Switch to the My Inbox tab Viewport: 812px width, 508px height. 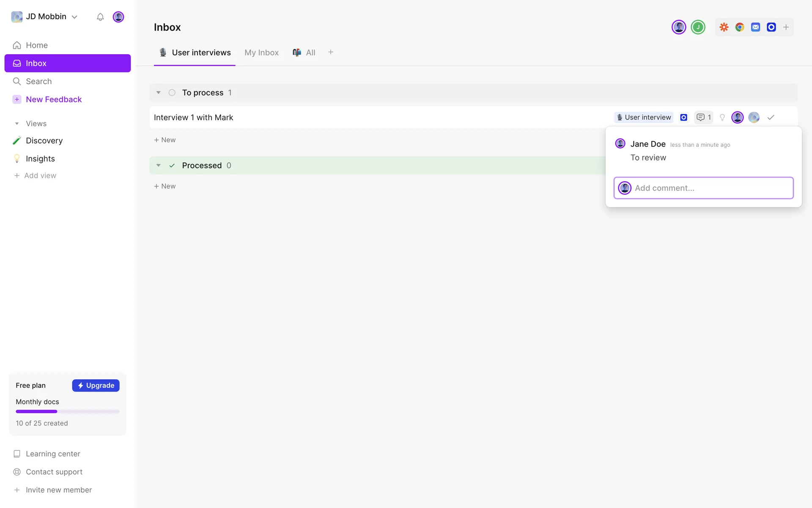click(x=261, y=52)
